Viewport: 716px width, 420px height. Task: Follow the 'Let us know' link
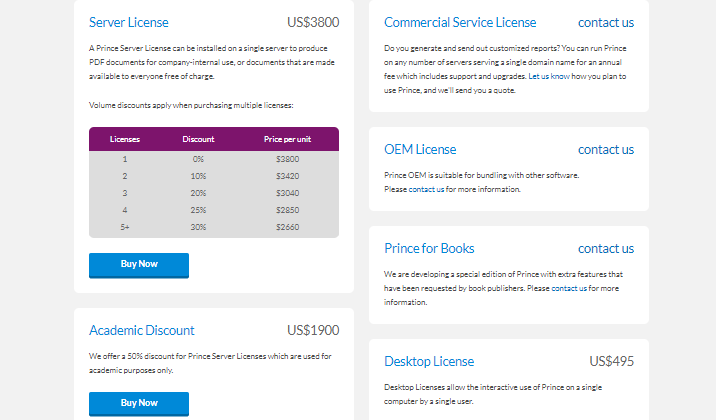549,76
